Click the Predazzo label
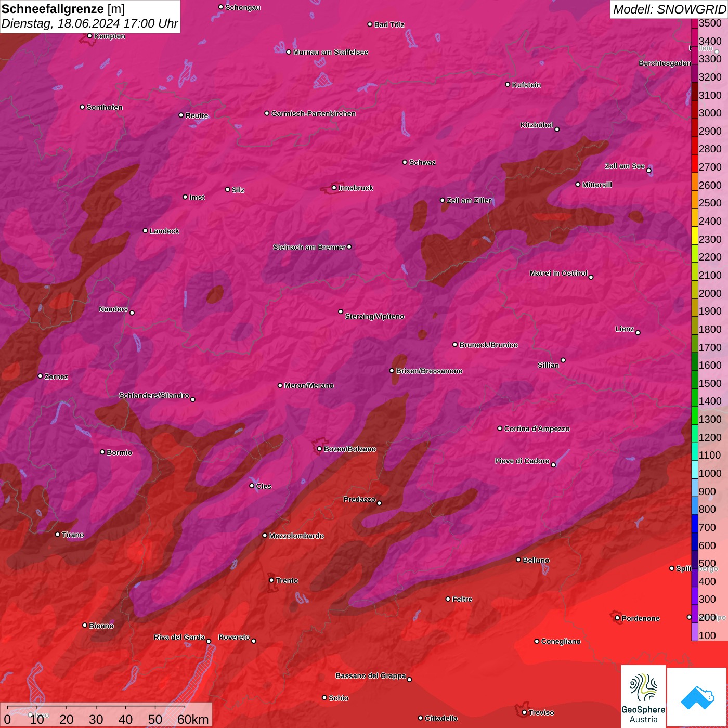This screenshot has height=728, width=728. 359,499
